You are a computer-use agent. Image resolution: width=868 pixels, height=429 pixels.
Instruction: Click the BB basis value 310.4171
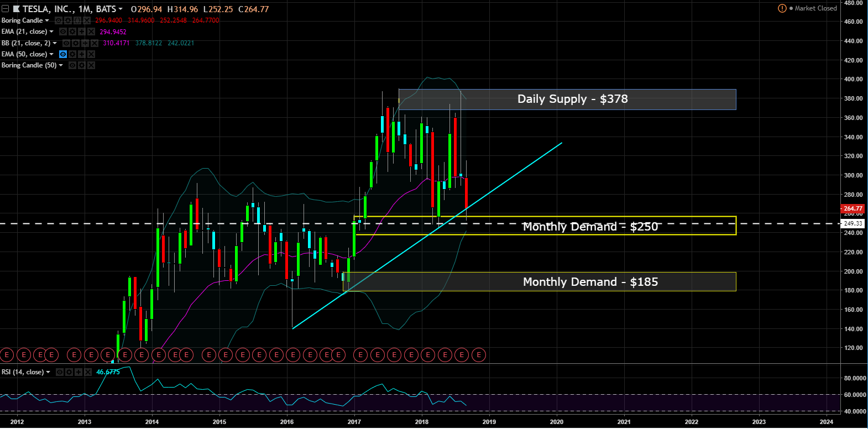pos(116,43)
